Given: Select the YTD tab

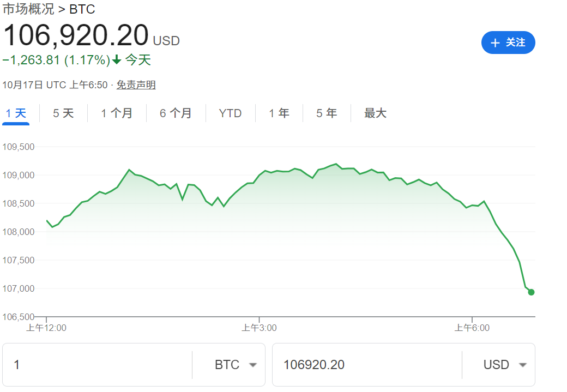Looking at the screenshot, I should click(x=230, y=113).
